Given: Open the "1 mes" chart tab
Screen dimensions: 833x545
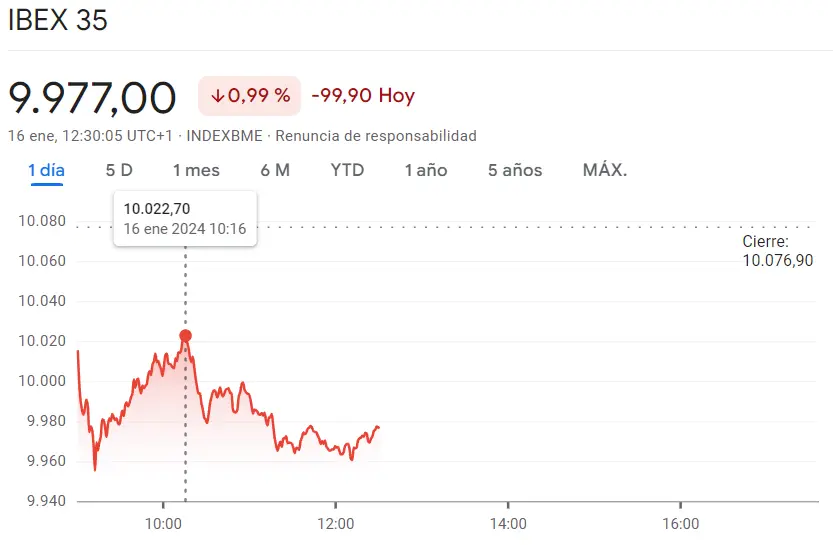Looking at the screenshot, I should coord(196,170).
